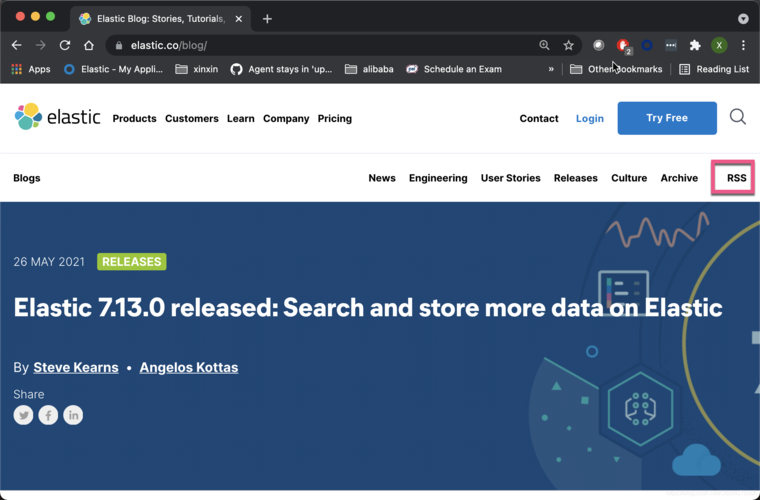Open the Chrome extensions puzzle icon
This screenshot has height=500, width=760.
coord(695,46)
